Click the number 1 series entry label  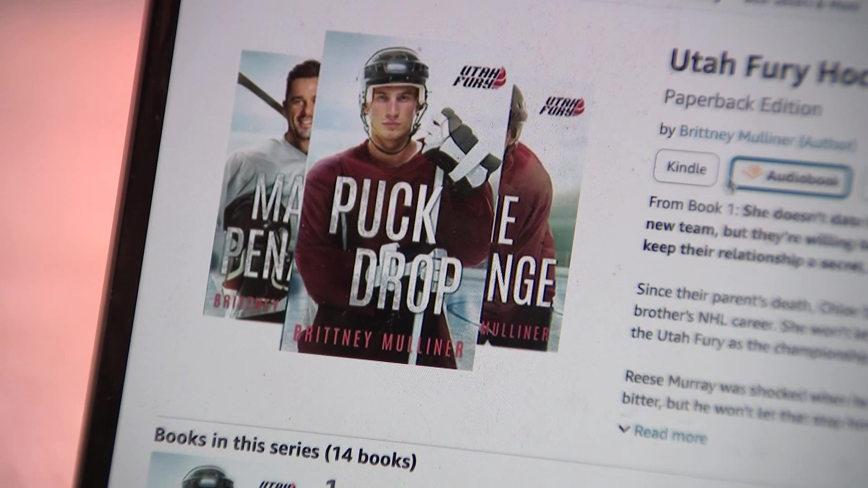[x=332, y=484]
